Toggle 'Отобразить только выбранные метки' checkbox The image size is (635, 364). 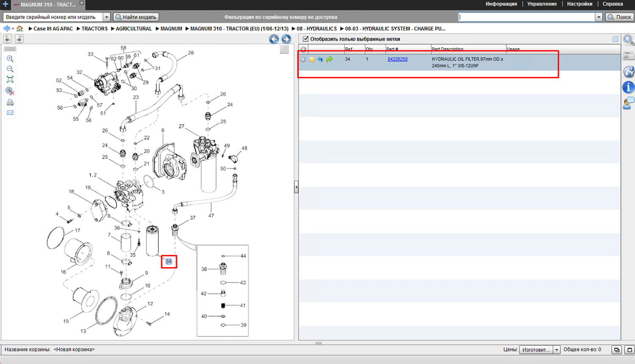pos(306,39)
